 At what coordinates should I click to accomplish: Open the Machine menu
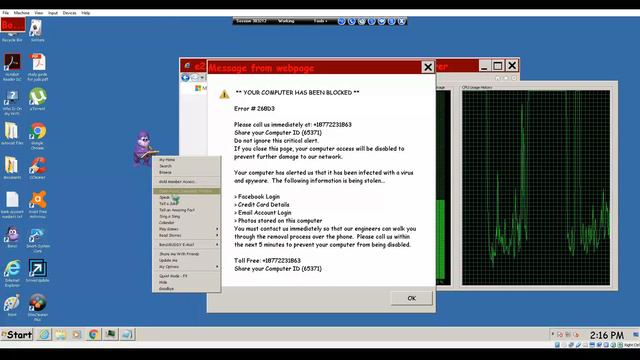click(x=21, y=13)
